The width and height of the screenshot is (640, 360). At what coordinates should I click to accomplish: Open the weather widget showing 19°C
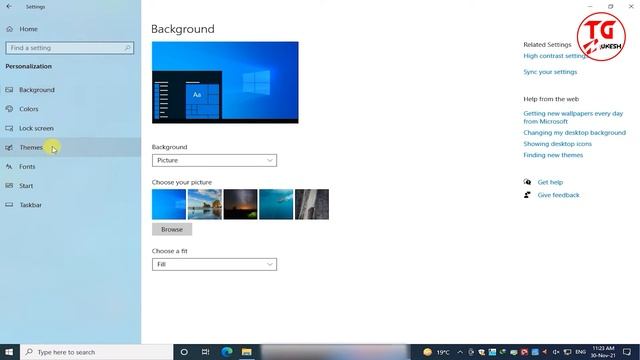pyautogui.click(x=436, y=352)
